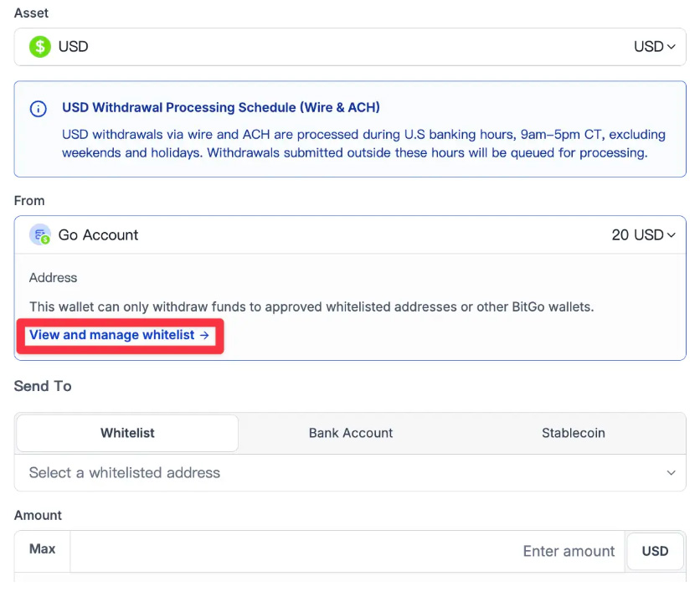Viewport: 700px width, 597px height.
Task: Select the Bank Account tab
Action: 351,433
